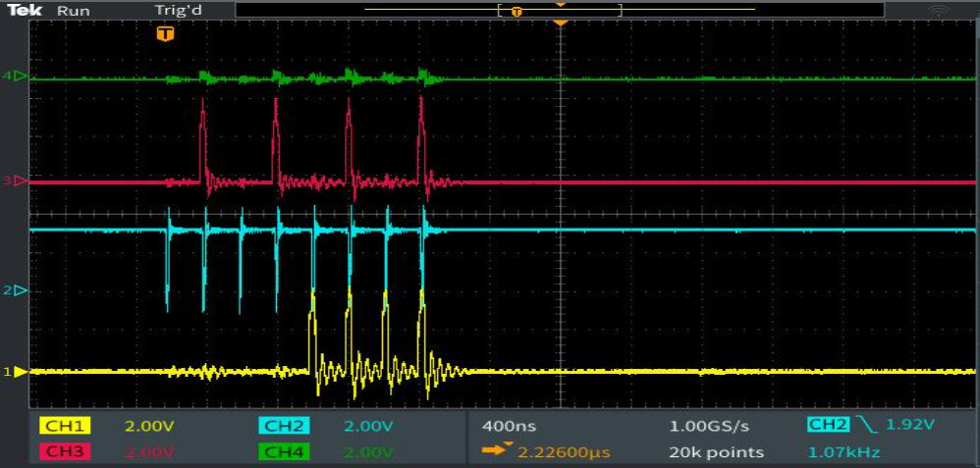Select the orange trigger T marker in waveform

(165, 33)
